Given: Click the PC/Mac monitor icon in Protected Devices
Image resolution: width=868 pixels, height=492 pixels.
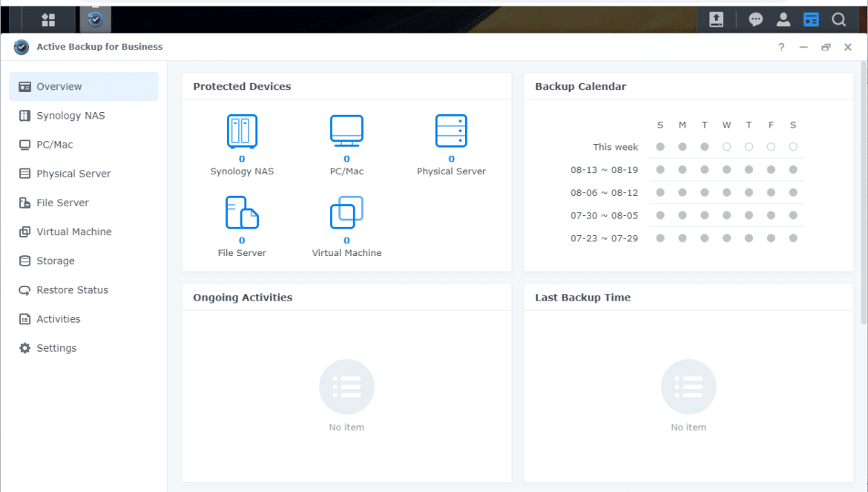Looking at the screenshot, I should coord(346,131).
